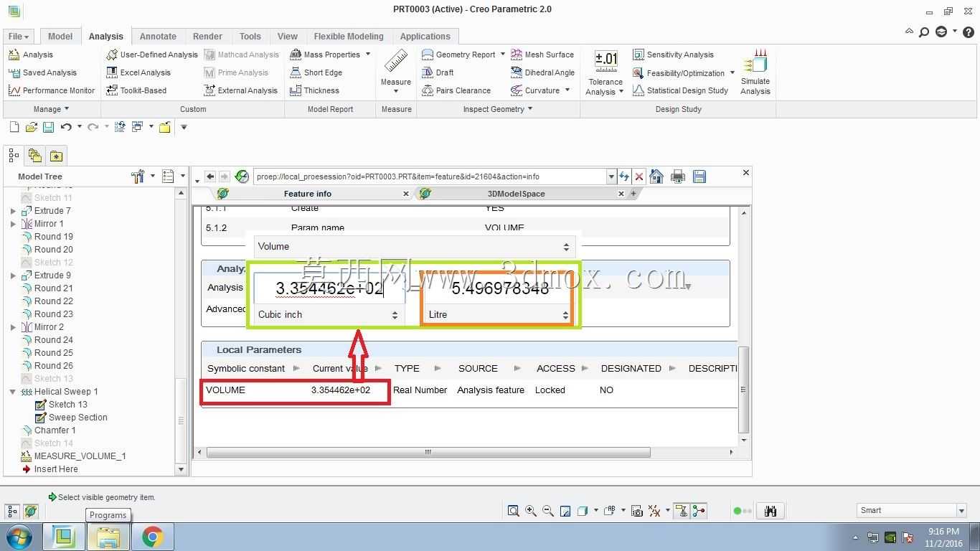Open Smart selection filter dropdown
980x551 pixels.
[x=961, y=510]
